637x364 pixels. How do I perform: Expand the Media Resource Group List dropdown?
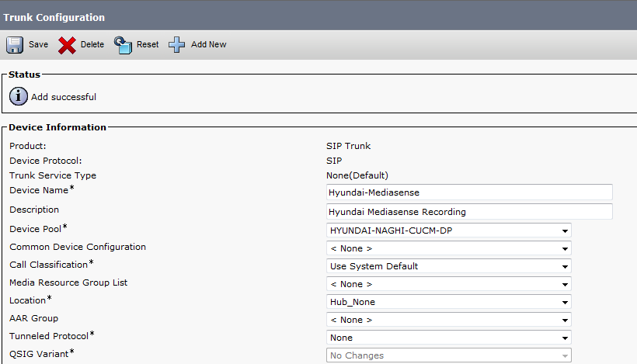(x=448, y=284)
